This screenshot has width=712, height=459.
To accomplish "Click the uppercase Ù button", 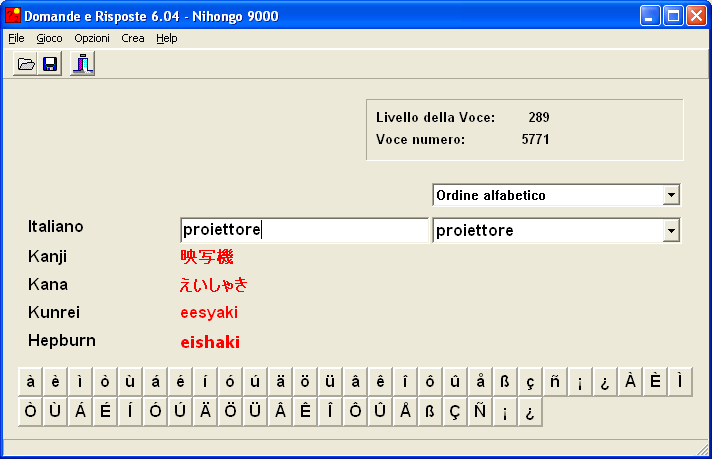I will tap(55, 412).
